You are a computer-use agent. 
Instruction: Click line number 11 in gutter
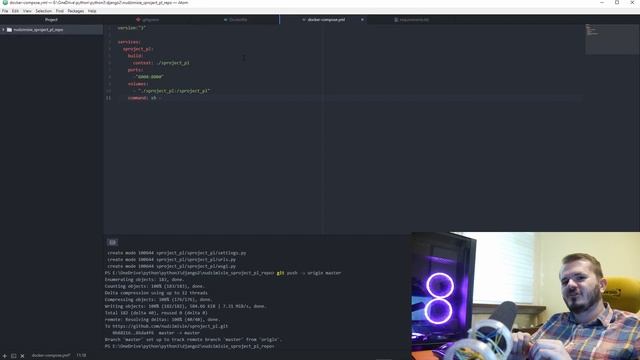click(108, 98)
